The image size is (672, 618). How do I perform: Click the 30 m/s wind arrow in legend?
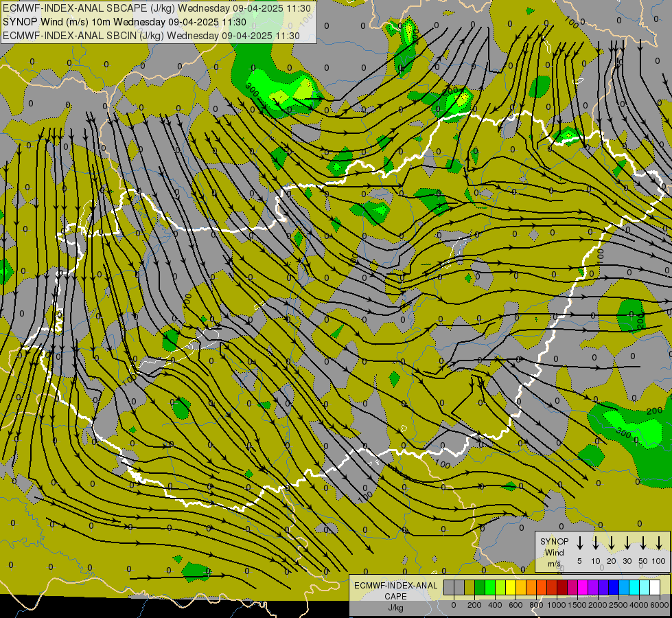[x=627, y=542]
